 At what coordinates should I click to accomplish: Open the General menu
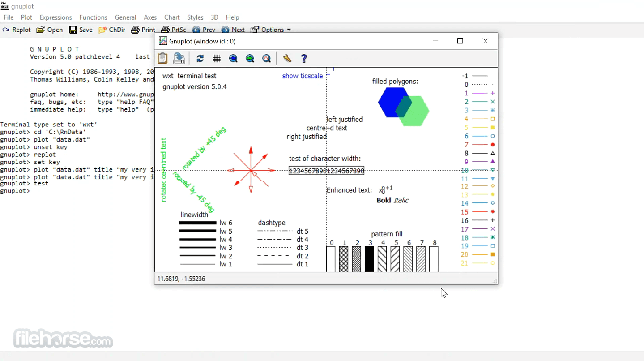click(x=125, y=17)
